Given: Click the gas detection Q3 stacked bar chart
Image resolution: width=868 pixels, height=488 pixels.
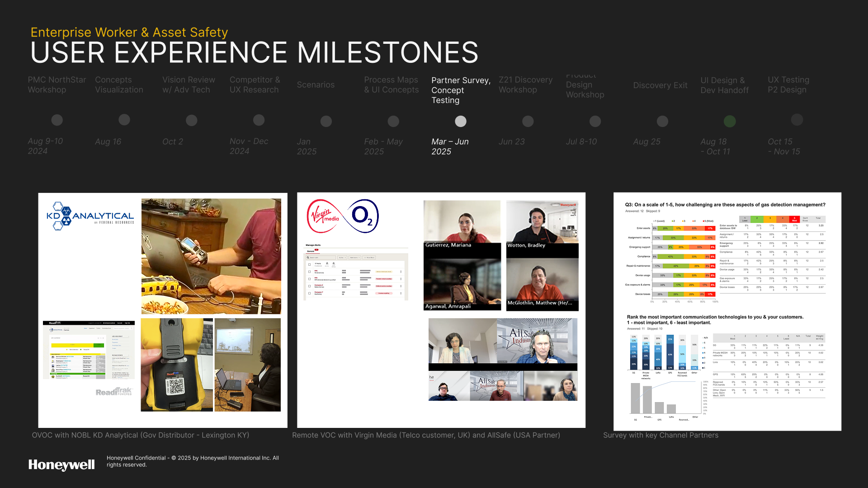Looking at the screenshot, I should pos(683,260).
